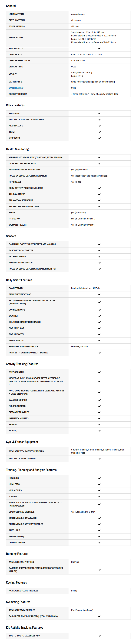Click the Automatic Rep Counting checkmark

[x=99, y=459]
